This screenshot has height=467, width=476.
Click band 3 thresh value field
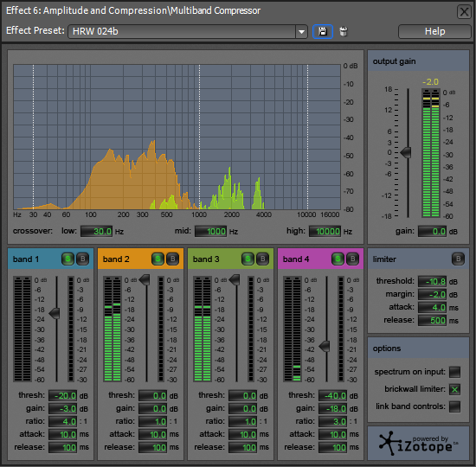[242, 396]
